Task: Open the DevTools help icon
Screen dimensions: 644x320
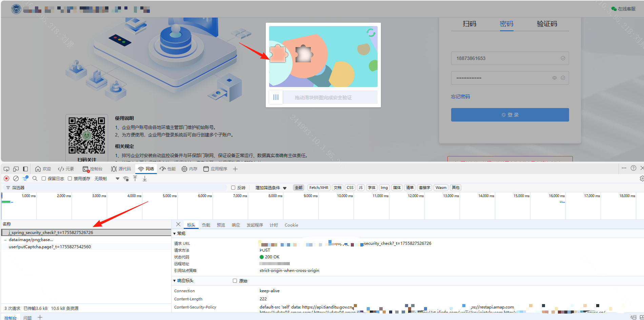Action: coord(633,168)
